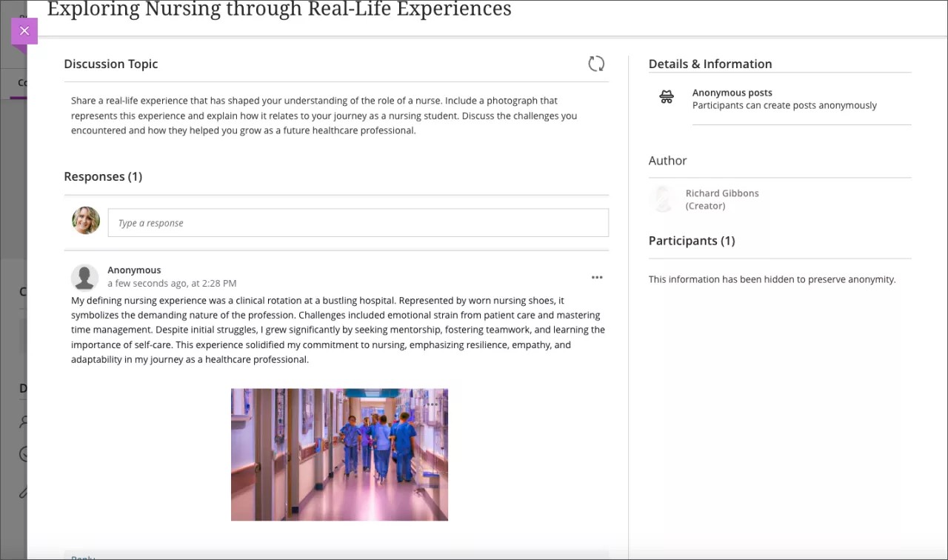Refresh the discussion using the circular arrows icon

596,64
